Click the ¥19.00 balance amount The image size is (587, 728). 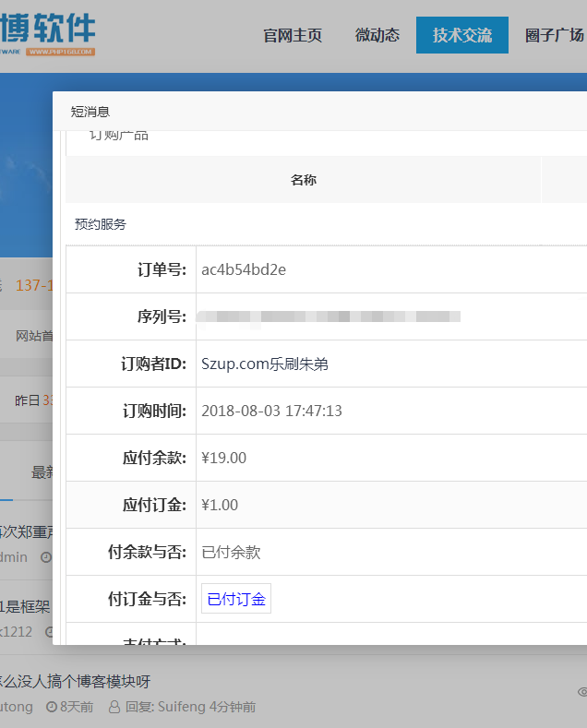pos(223,458)
